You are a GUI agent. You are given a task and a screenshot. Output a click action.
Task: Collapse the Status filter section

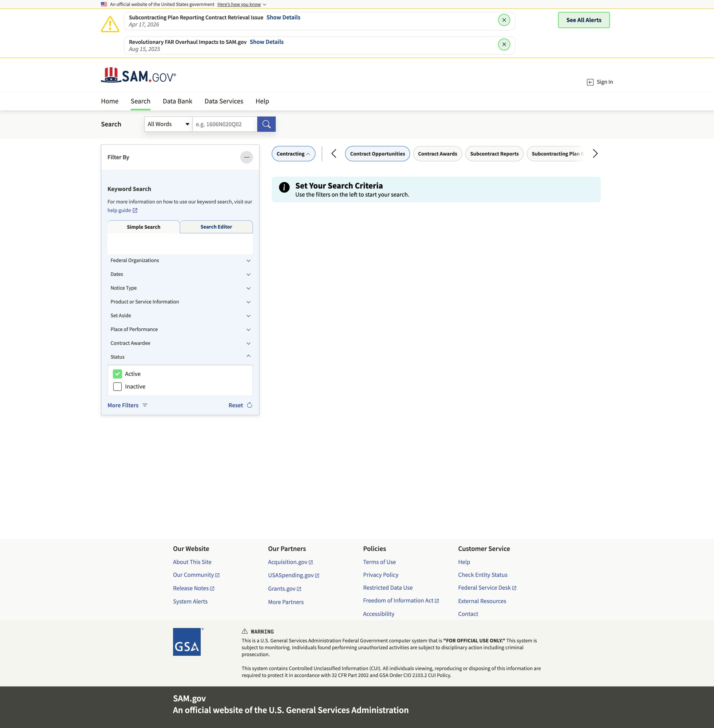(x=248, y=356)
